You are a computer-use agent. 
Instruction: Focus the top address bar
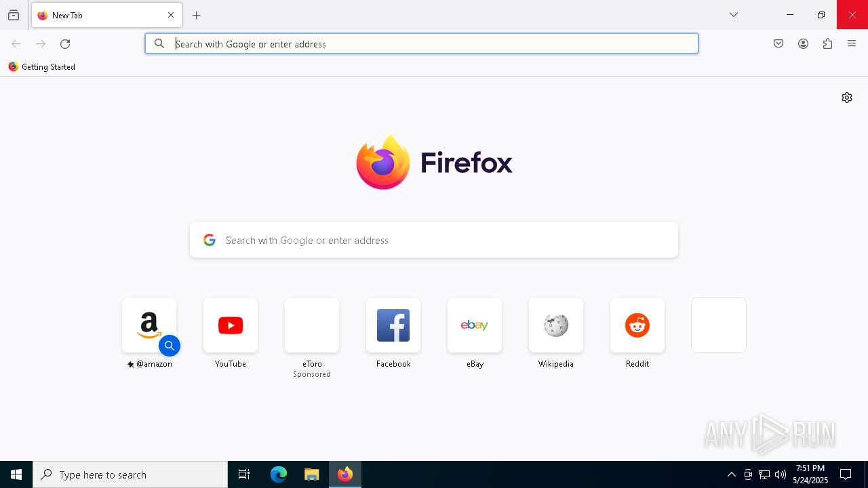pos(422,43)
